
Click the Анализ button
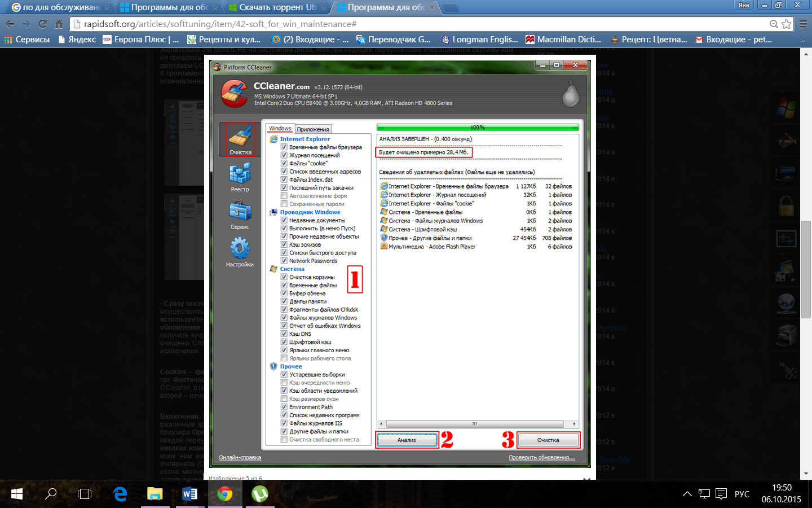[x=407, y=440]
